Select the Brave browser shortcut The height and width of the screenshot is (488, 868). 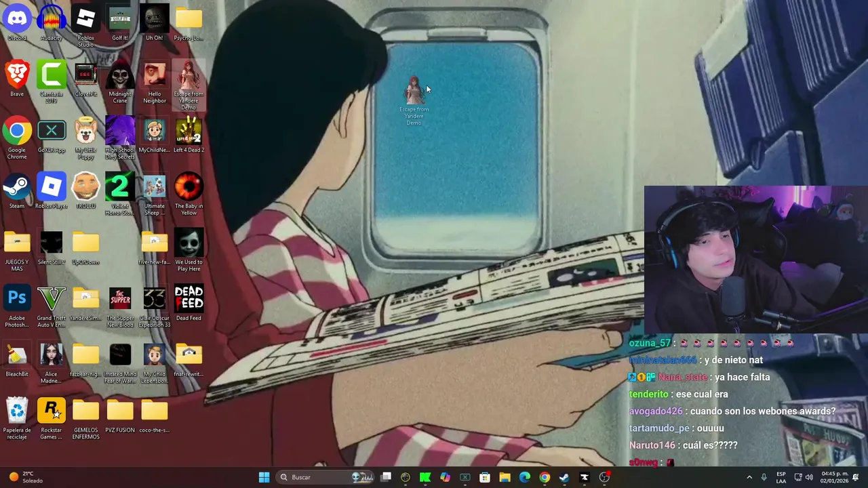click(17, 79)
